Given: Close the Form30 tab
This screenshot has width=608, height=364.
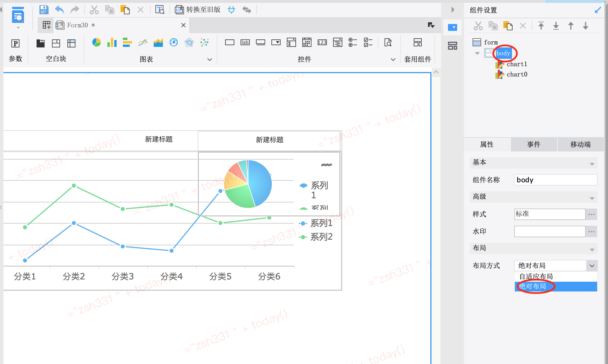Looking at the screenshot, I should pos(183,25).
